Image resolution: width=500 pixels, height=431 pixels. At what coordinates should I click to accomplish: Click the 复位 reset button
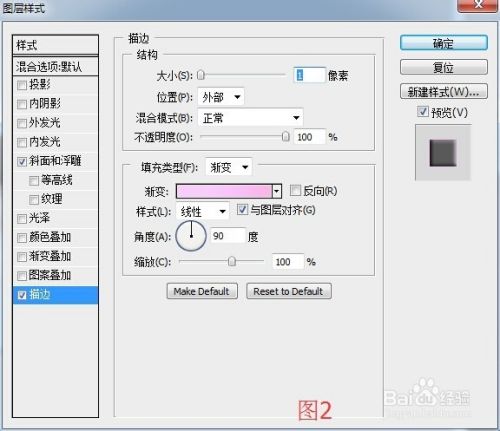click(x=444, y=67)
